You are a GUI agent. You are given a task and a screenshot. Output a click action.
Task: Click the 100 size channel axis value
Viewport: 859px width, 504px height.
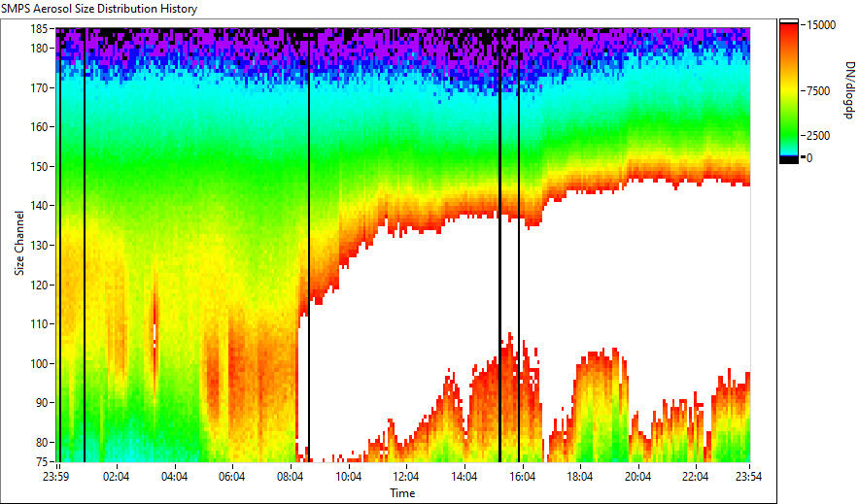(x=40, y=363)
